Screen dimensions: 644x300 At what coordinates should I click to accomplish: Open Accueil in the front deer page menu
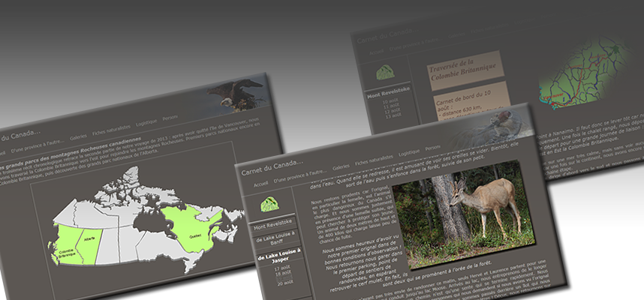[260, 184]
